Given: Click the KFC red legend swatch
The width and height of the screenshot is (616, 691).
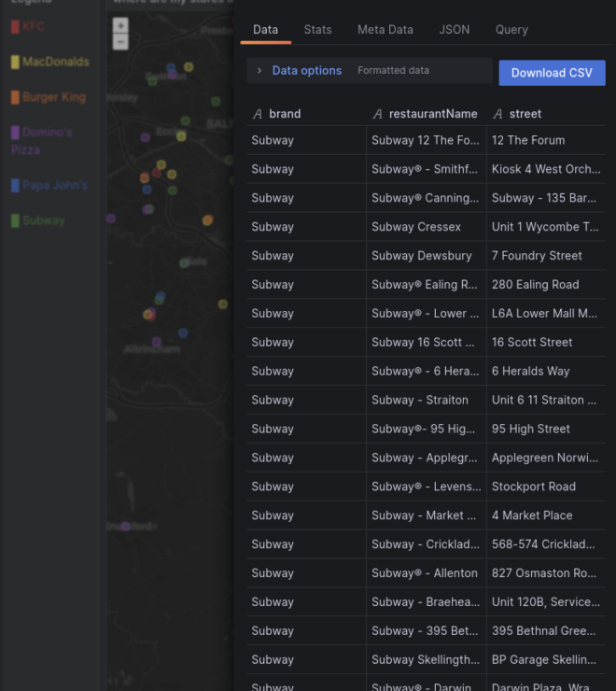Looking at the screenshot, I should click(x=15, y=26).
